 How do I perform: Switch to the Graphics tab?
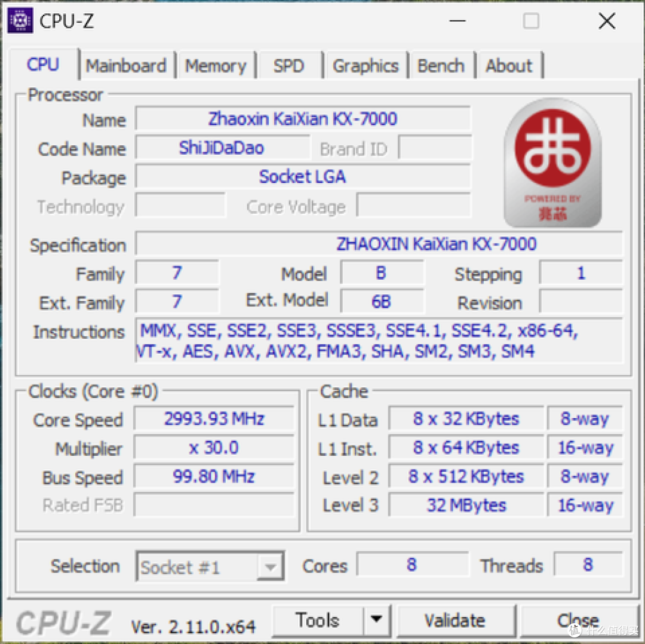pyautogui.click(x=365, y=66)
